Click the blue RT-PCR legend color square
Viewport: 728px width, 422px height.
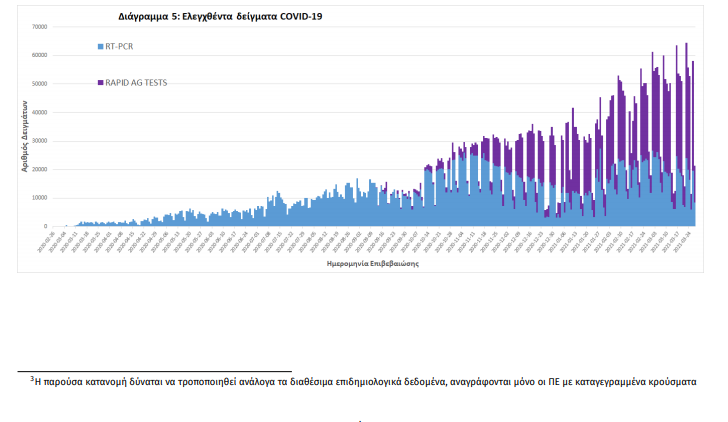[99, 46]
